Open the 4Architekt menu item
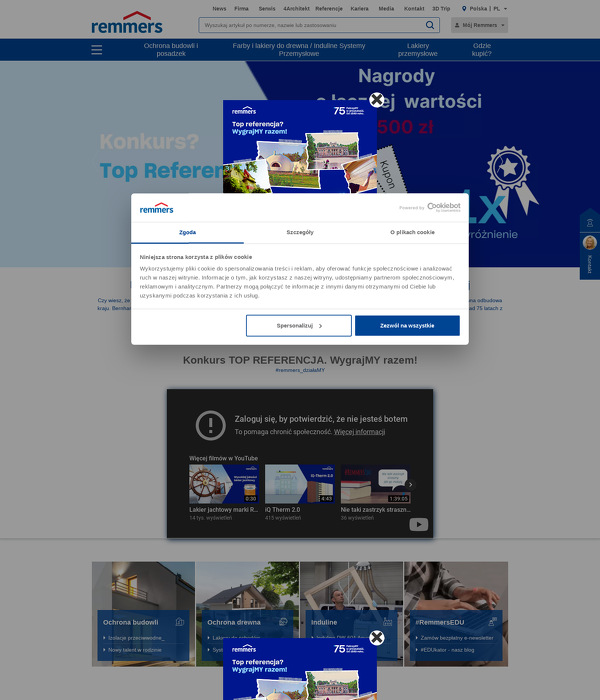600x700 pixels. (296, 8)
